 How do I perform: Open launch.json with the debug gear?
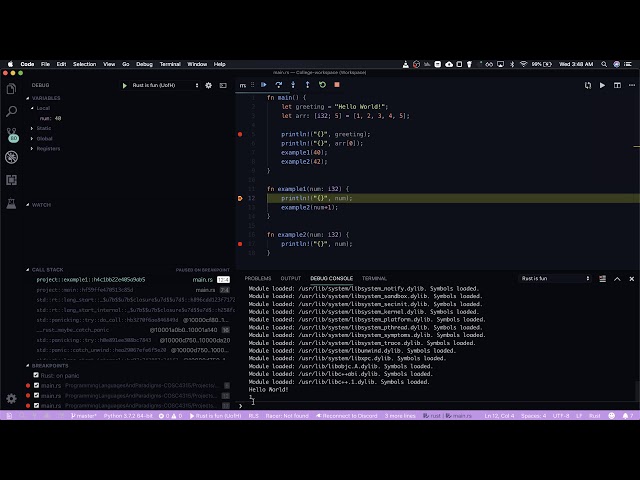pyautogui.click(x=209, y=85)
